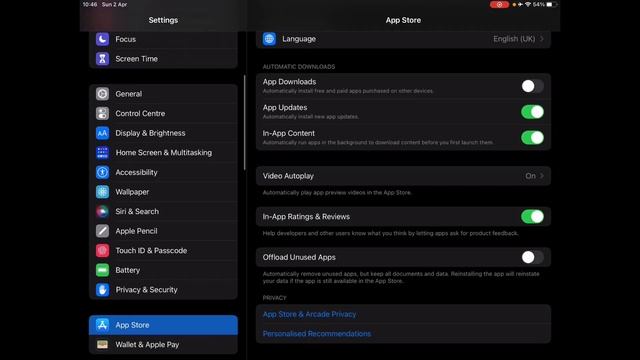Open the Video Autoplay chevron showing On
This screenshot has height=360, width=640.
[x=542, y=176]
